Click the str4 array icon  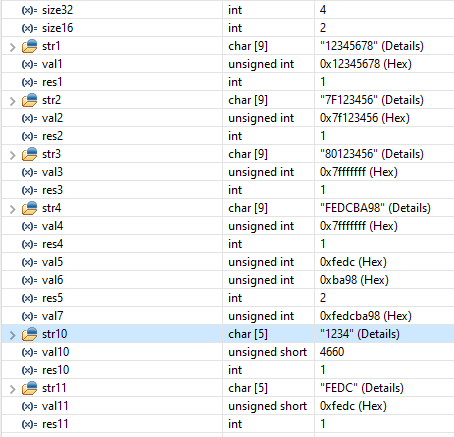click(x=30, y=208)
